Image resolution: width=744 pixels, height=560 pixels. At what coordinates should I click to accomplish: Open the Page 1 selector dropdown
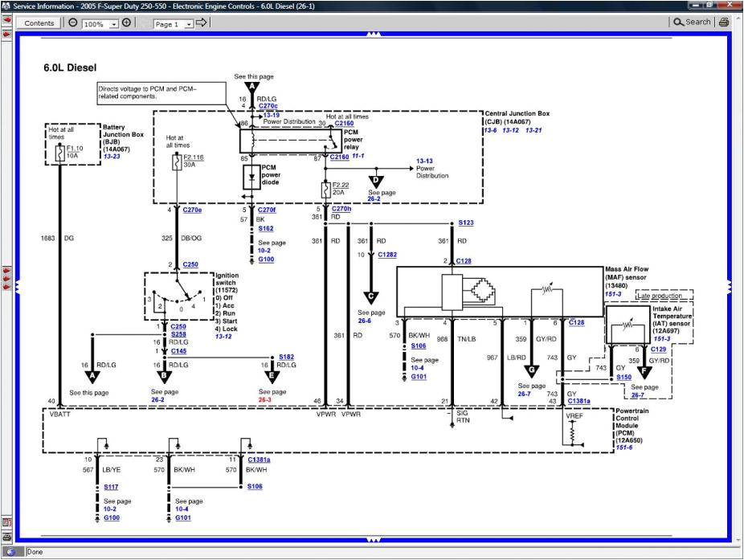pos(189,24)
